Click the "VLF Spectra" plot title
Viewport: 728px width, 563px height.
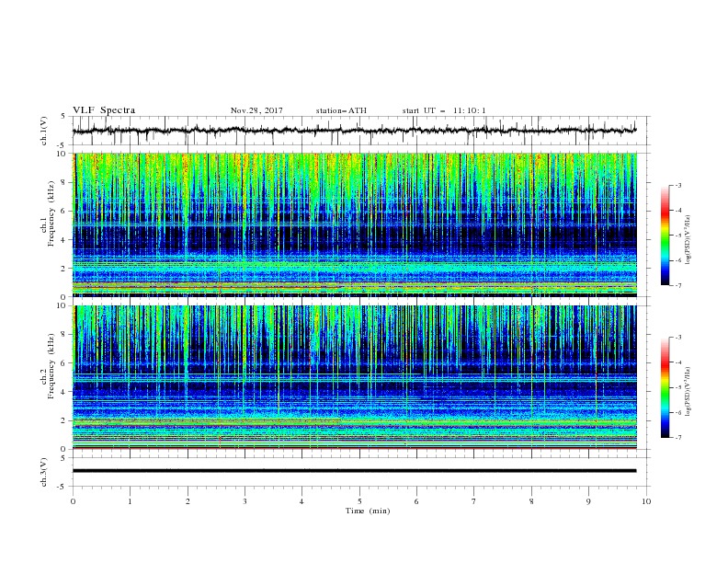(x=104, y=110)
